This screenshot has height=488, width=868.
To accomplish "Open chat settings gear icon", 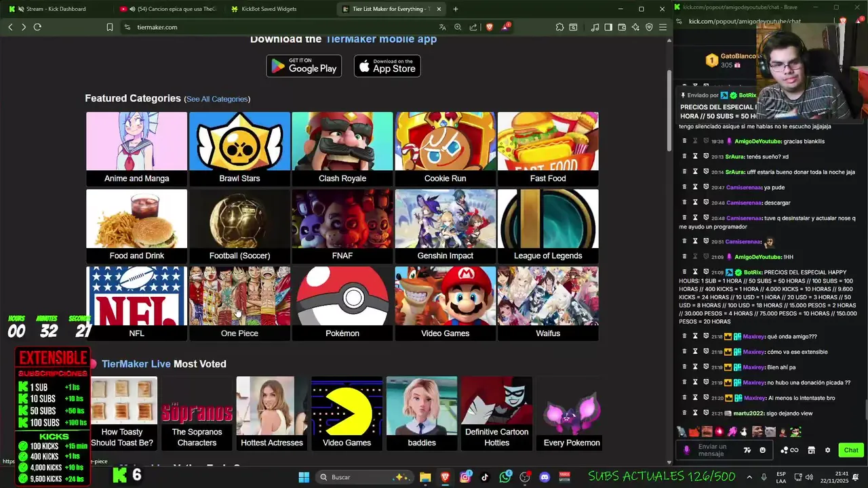I will point(827,450).
